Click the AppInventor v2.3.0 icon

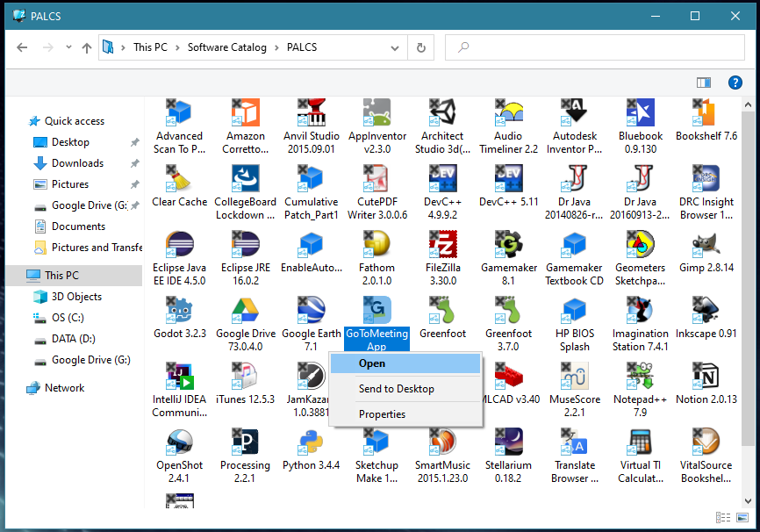click(377, 112)
